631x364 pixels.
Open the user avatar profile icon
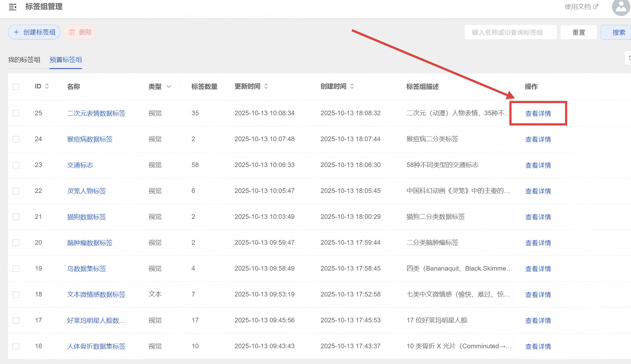pyautogui.click(x=621, y=7)
